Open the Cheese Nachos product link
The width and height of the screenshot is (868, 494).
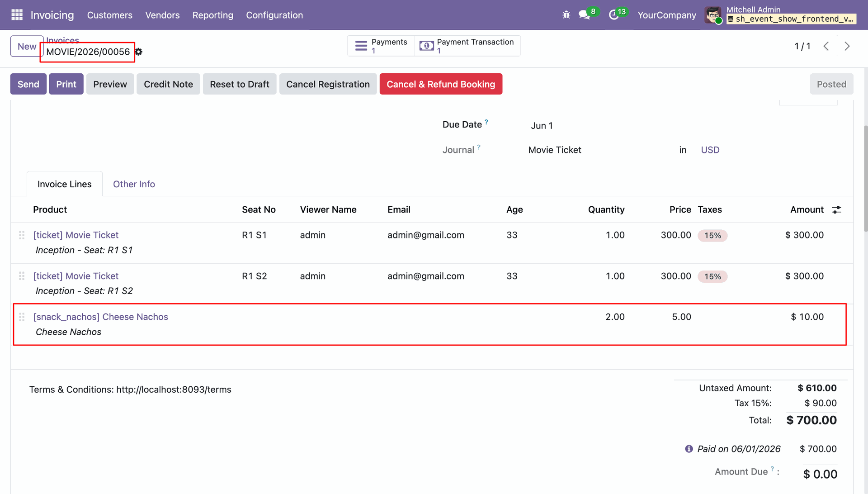click(x=101, y=317)
